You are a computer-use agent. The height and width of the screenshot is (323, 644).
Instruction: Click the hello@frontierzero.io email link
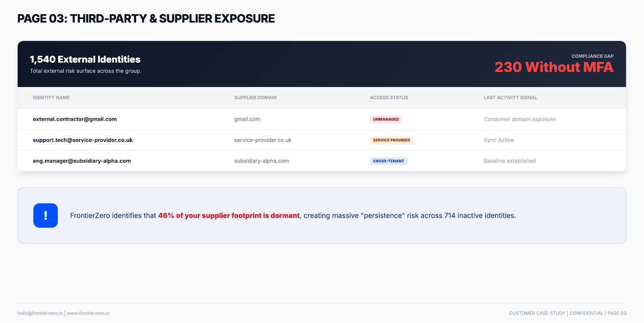coord(40,313)
